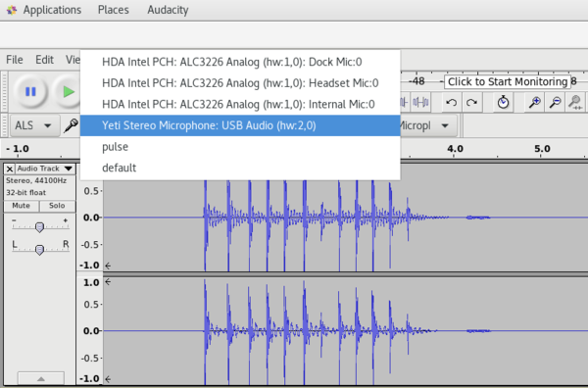Viewport: 588px width, 388px height.
Task: Undo the last action with the Undo icon
Action: tap(452, 102)
